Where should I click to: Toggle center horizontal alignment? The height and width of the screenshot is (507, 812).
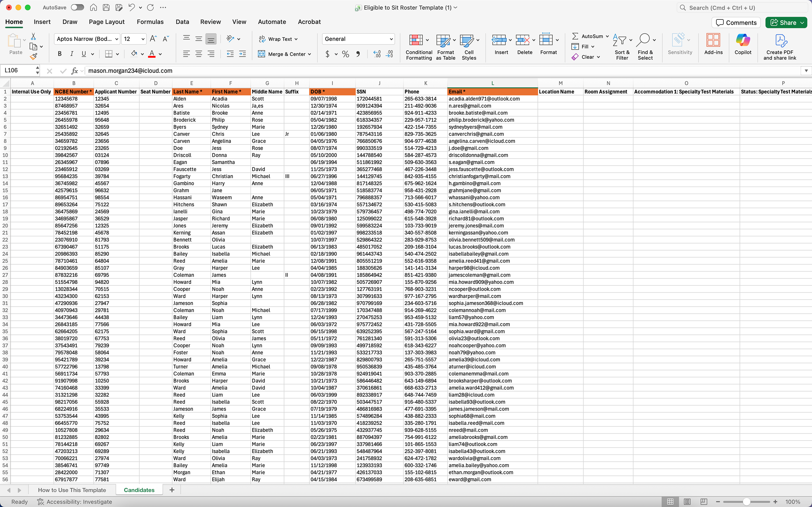pyautogui.click(x=198, y=54)
